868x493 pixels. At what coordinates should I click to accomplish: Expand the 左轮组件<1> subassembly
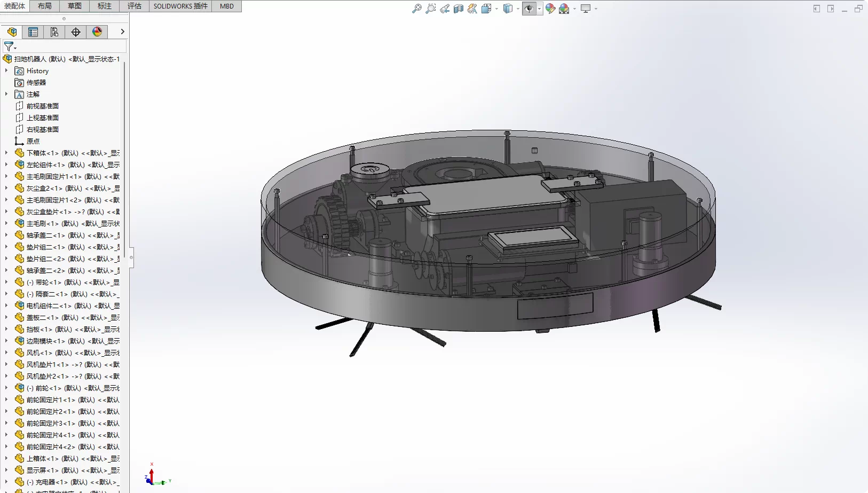pyautogui.click(x=6, y=165)
